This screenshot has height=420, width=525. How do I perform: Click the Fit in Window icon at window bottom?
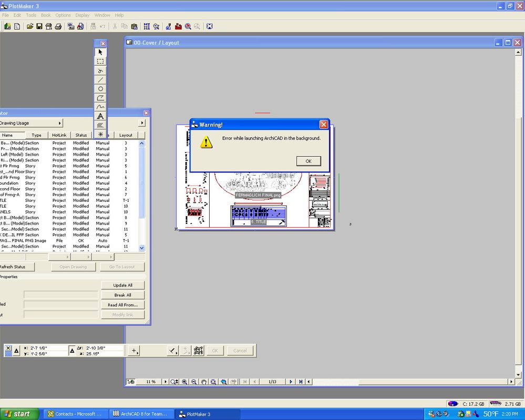click(213, 382)
